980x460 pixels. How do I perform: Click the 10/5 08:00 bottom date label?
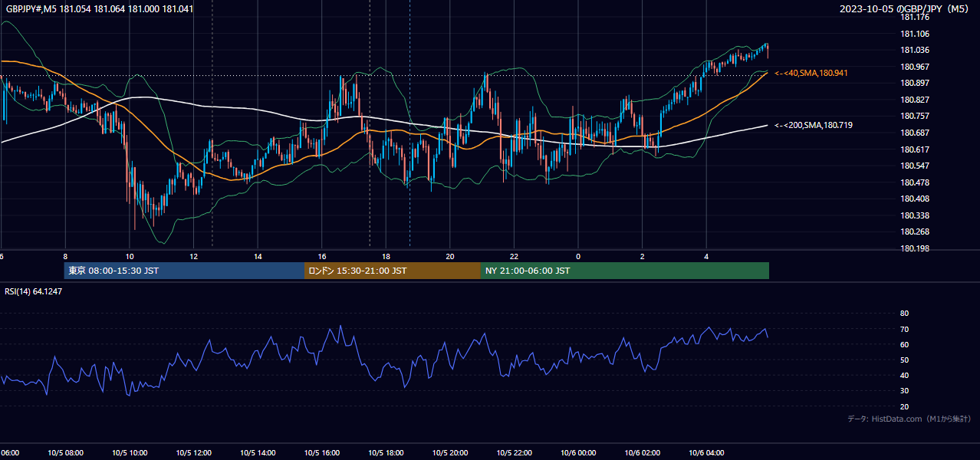[x=65, y=453]
